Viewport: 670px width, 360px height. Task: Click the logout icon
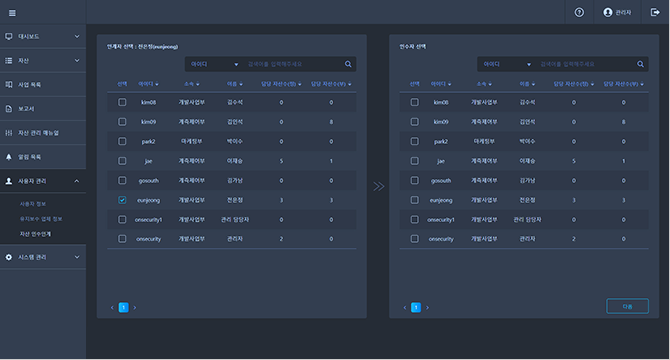[x=655, y=12]
